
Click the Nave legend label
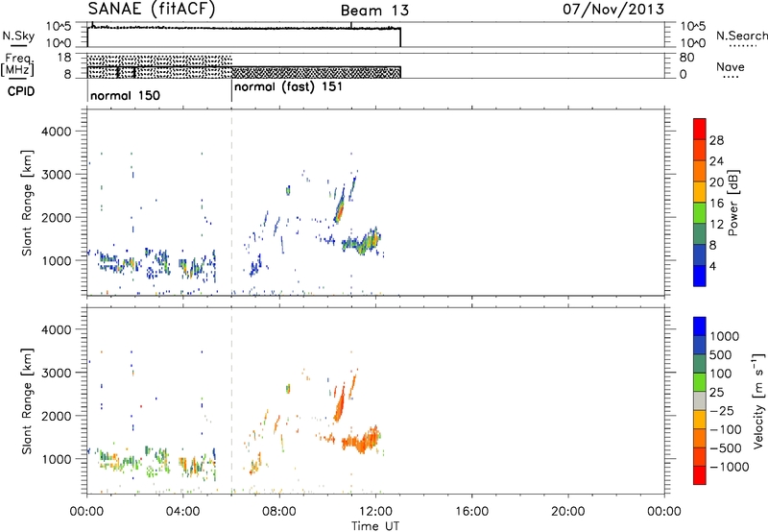point(731,67)
